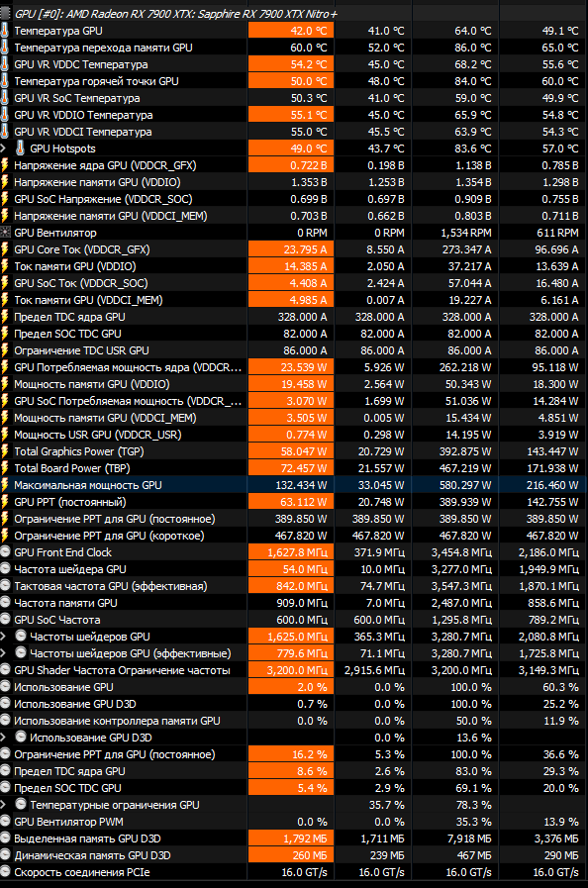Select GPU VR VDDCI Температура row label
This screenshot has width=588, height=888.
tap(83, 132)
